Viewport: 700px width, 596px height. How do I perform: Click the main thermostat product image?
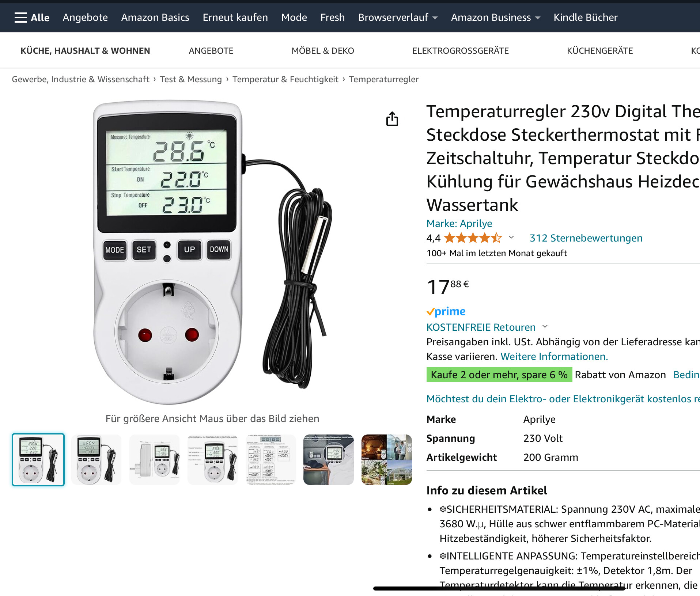coord(212,252)
